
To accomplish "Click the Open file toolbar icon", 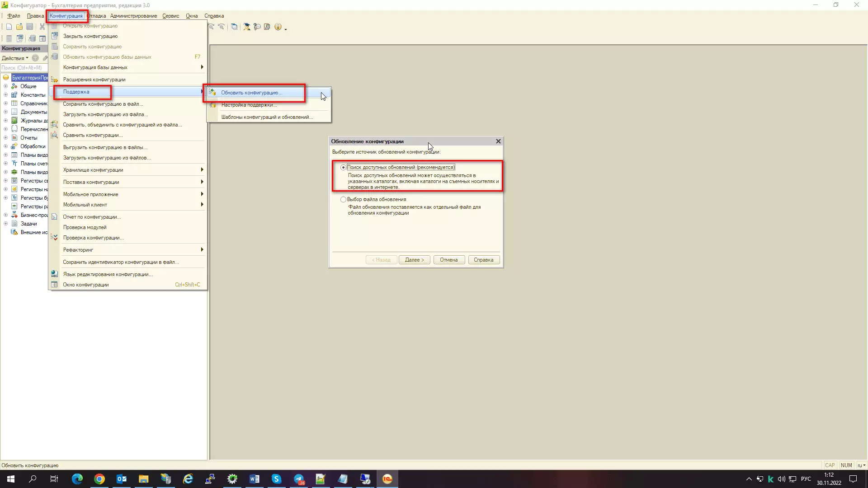I will pyautogui.click(x=19, y=27).
